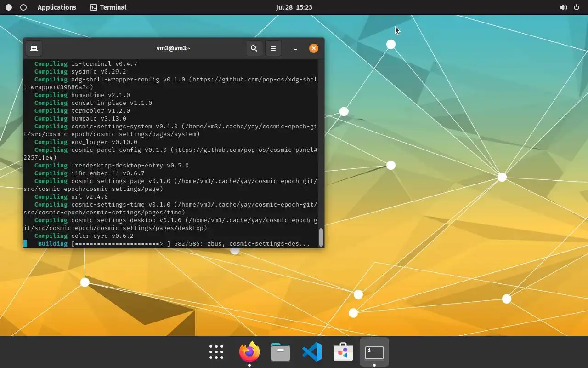Click the text 'cosmic-settings-desktop v0.1.0'
Viewport: 588px width, 368px height.
tap(126, 220)
